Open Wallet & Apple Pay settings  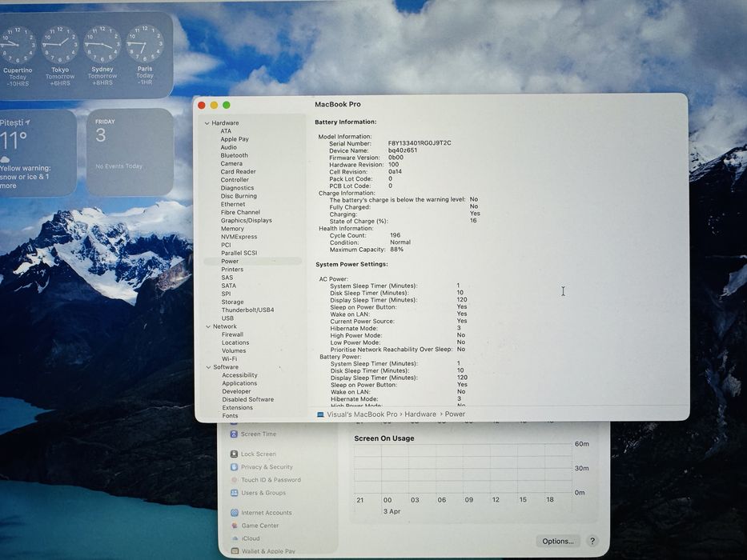pos(268,551)
